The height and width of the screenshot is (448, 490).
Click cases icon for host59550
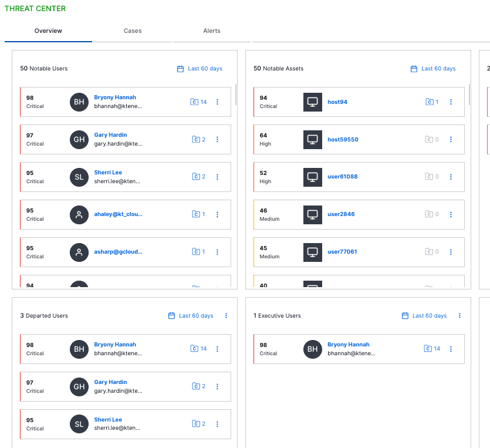tap(429, 139)
